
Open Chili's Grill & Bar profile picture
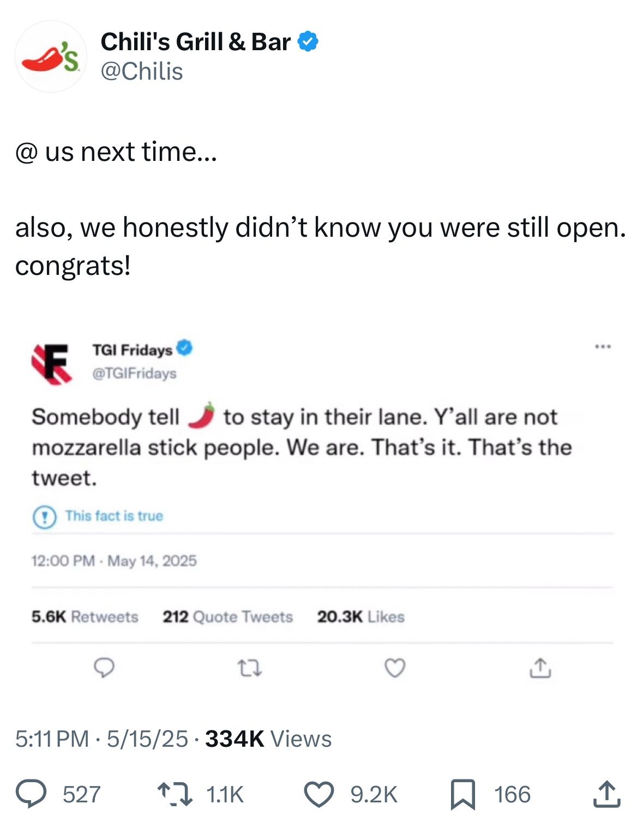51,57
